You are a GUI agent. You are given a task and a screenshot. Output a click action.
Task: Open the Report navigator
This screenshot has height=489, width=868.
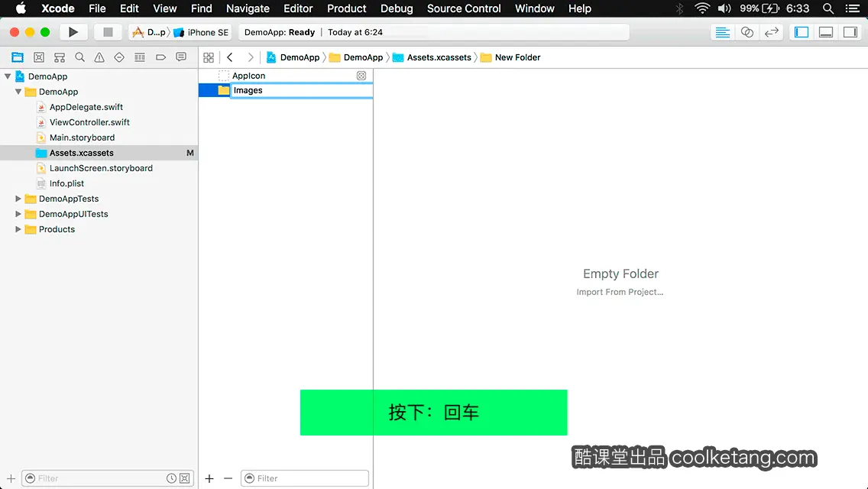181,57
